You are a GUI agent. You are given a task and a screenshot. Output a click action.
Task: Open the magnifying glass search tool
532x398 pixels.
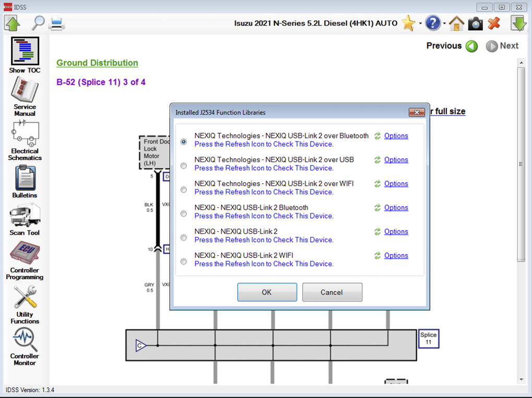[38, 23]
